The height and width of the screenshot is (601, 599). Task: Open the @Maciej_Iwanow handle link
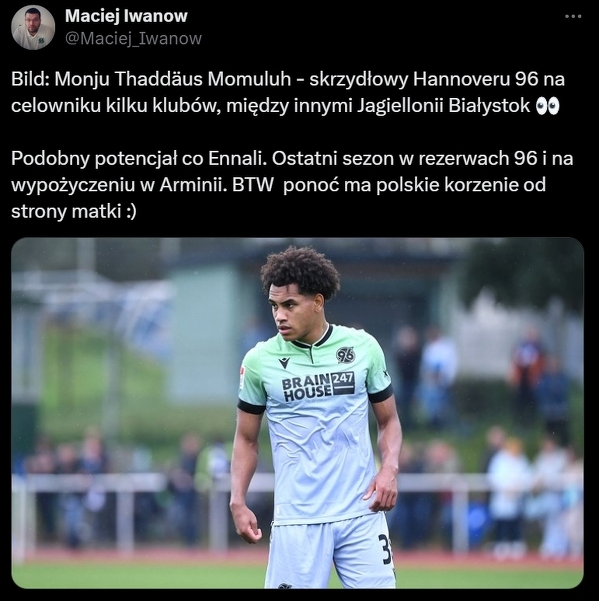133,39
